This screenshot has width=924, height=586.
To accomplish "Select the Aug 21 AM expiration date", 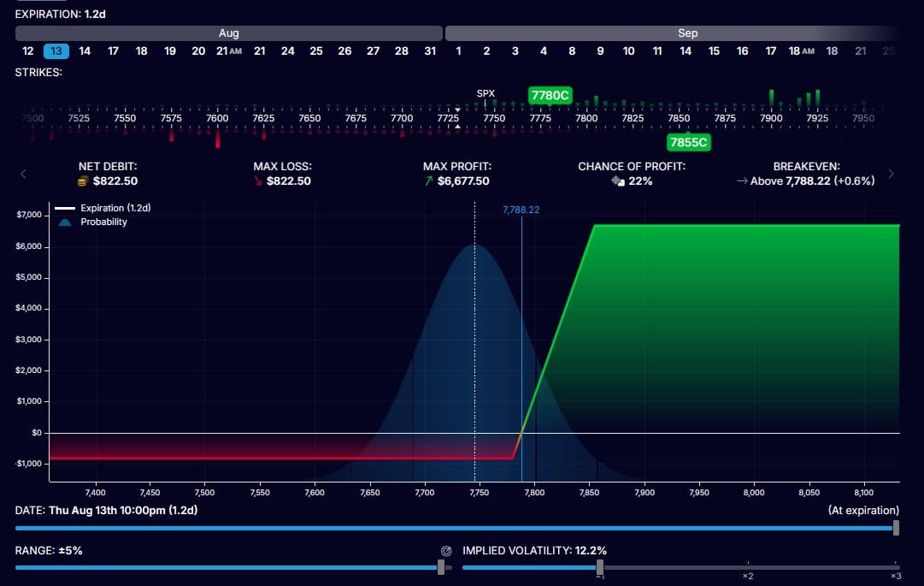I will 228,51.
